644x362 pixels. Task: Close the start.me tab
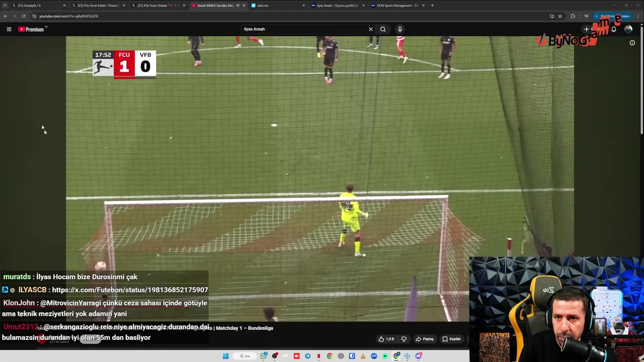(304, 6)
